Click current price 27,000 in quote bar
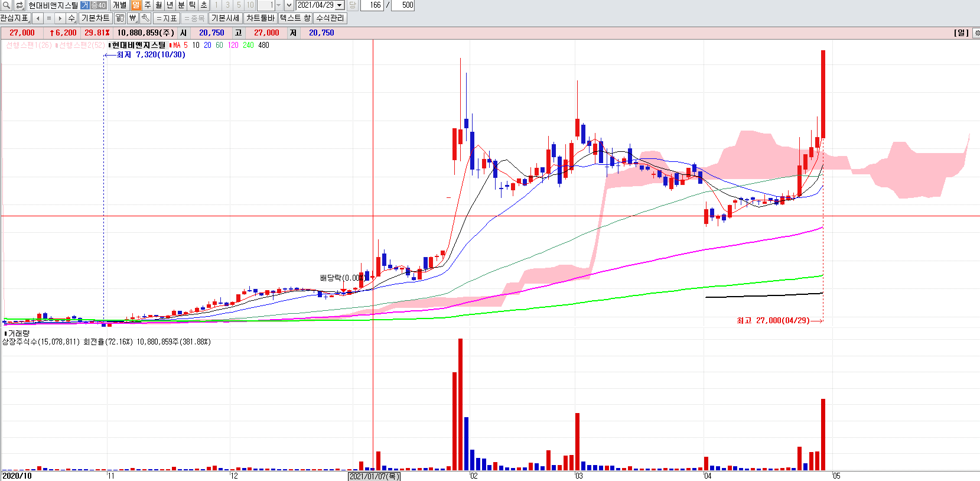This screenshot has width=980, height=481. [x=22, y=33]
